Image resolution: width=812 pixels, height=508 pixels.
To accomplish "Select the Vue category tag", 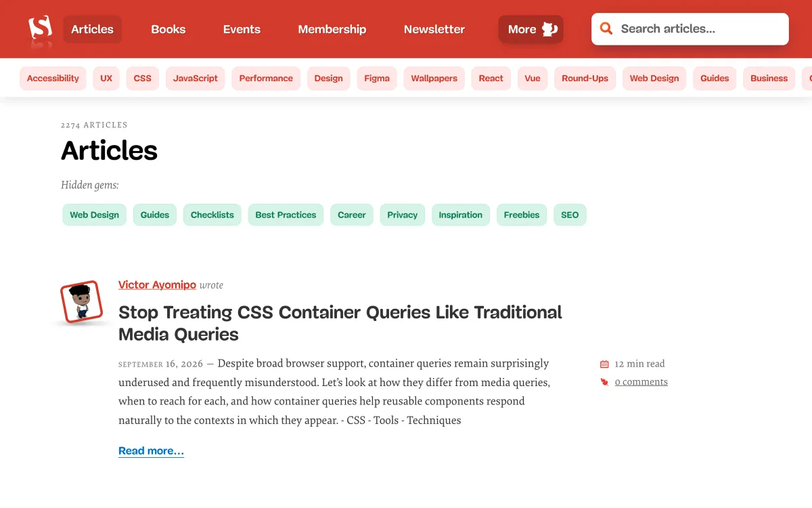I will pos(533,78).
